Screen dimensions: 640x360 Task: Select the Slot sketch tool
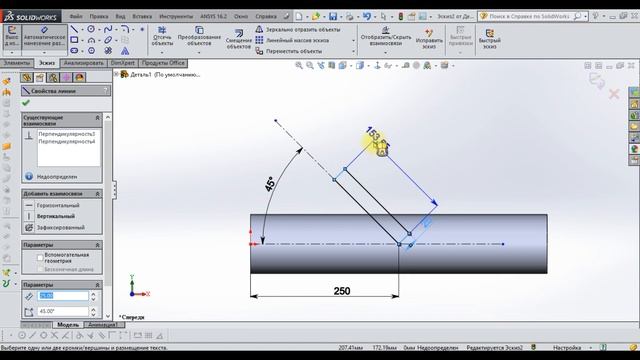(x=74, y=51)
